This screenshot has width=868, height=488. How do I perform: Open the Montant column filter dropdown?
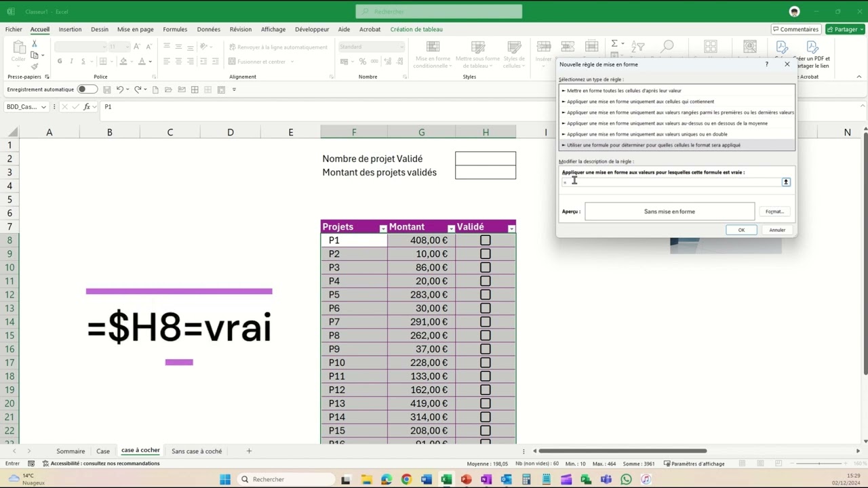451,228
